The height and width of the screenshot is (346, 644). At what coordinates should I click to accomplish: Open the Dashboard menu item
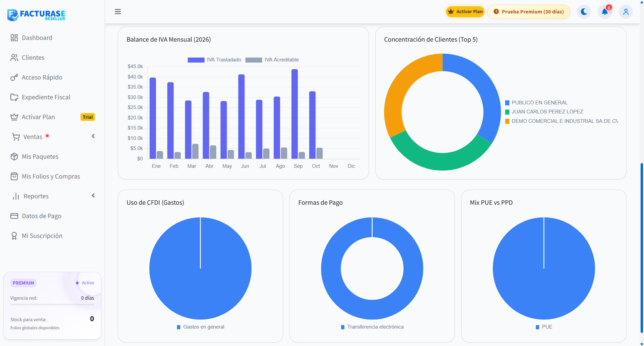(52, 38)
